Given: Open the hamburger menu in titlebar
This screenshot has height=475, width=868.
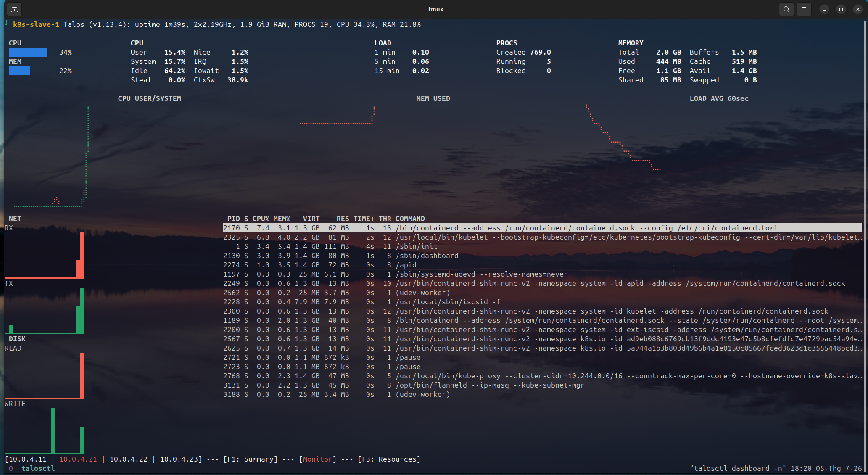Looking at the screenshot, I should 804,9.
